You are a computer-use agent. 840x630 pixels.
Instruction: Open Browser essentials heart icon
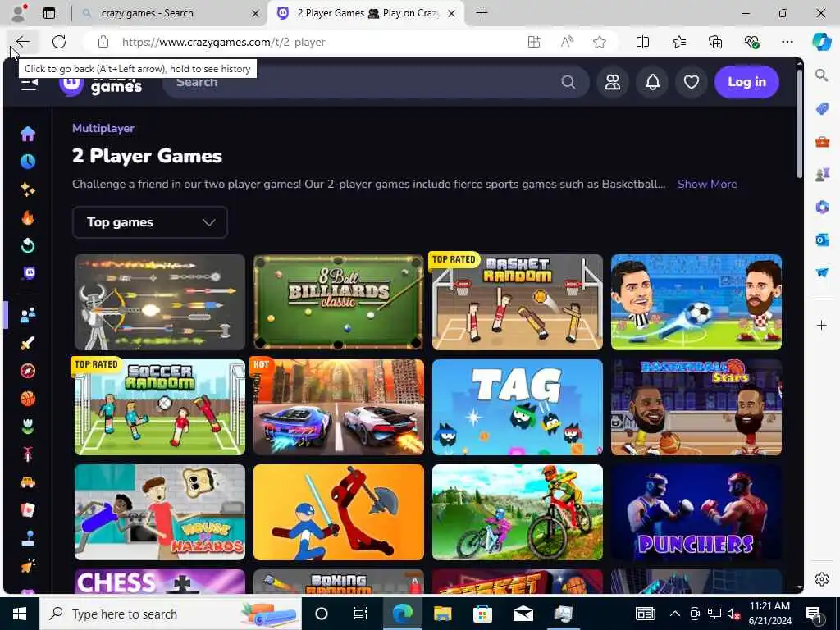tap(751, 42)
